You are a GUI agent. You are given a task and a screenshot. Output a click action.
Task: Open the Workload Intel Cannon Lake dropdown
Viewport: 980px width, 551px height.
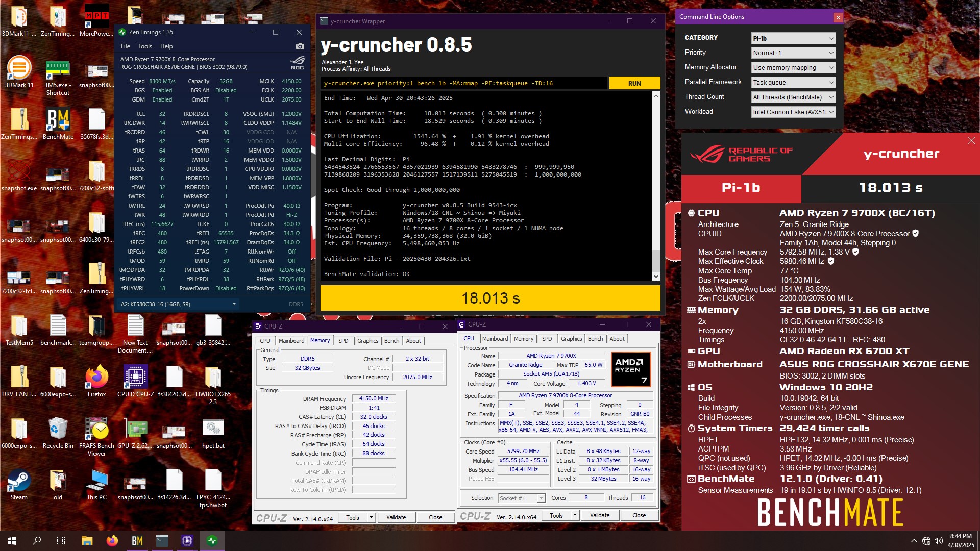(793, 112)
